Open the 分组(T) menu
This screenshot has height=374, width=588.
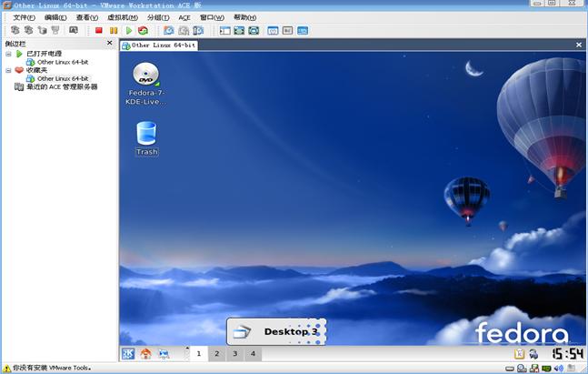click(158, 17)
